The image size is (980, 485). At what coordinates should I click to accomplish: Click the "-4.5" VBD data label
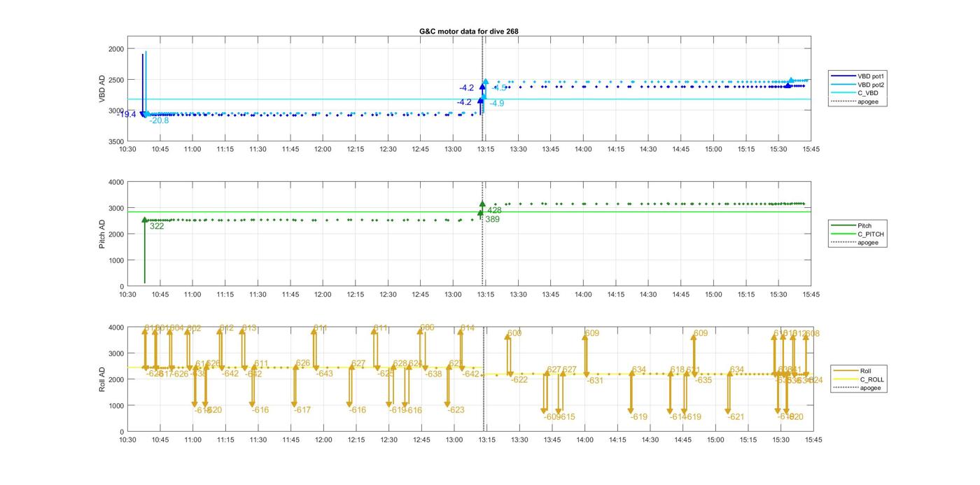click(500, 88)
